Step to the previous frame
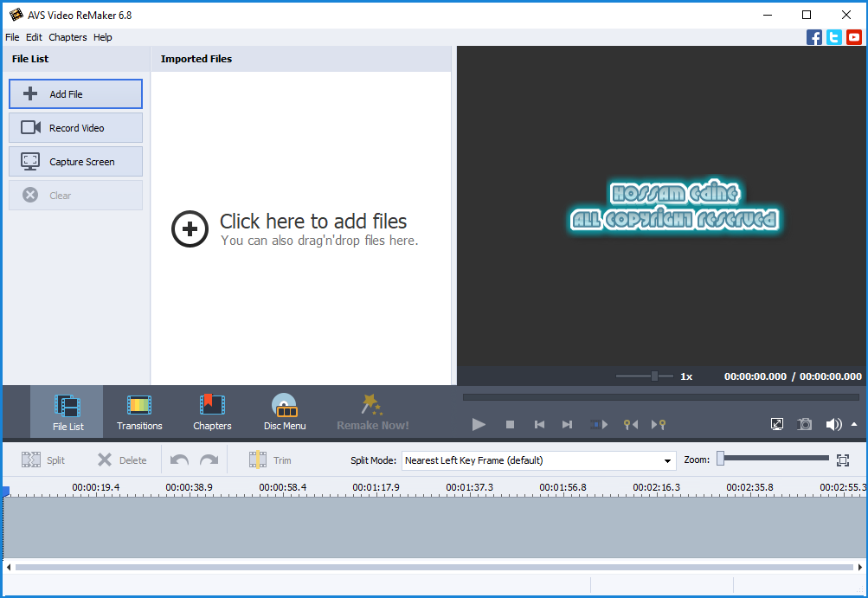This screenshot has height=598, width=868. 539,425
